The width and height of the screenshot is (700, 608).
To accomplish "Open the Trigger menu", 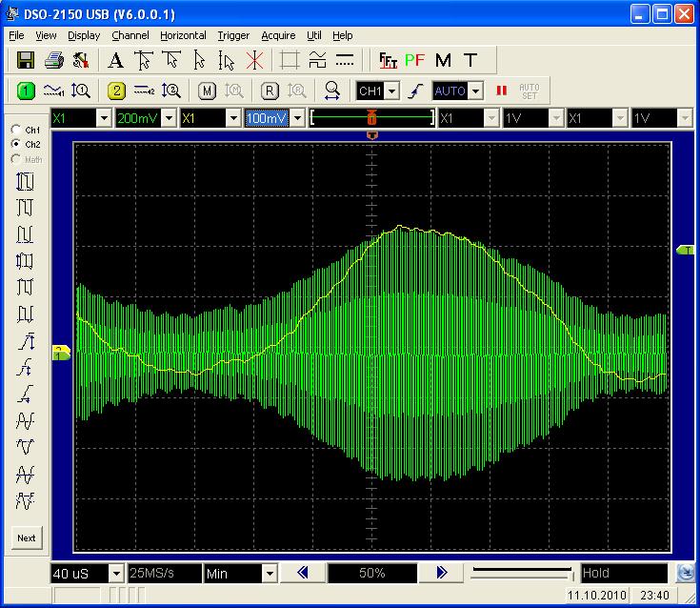I will (233, 35).
